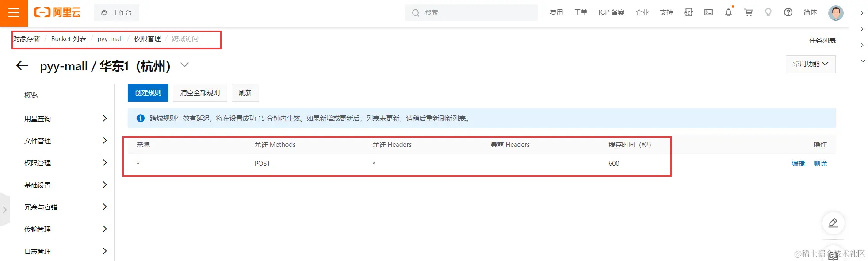Click 编辑 for the POST rule
Viewport: 868px width, 261px height.
point(798,163)
